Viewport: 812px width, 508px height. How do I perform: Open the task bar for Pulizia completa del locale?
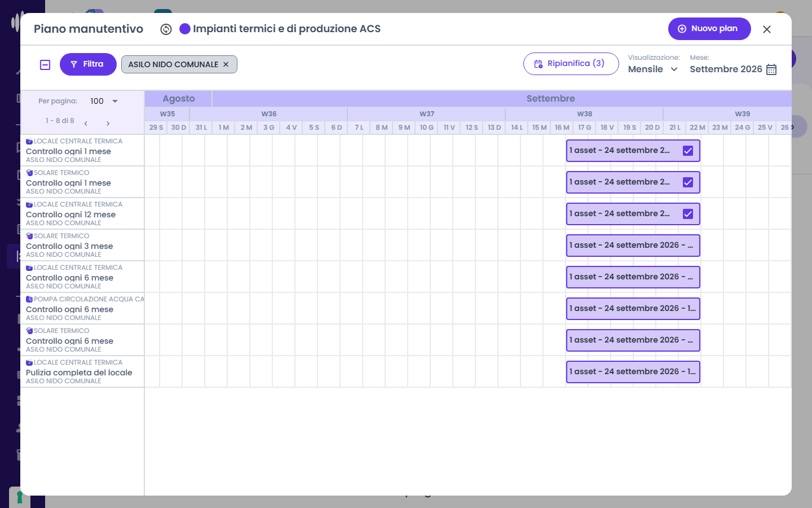633,372
